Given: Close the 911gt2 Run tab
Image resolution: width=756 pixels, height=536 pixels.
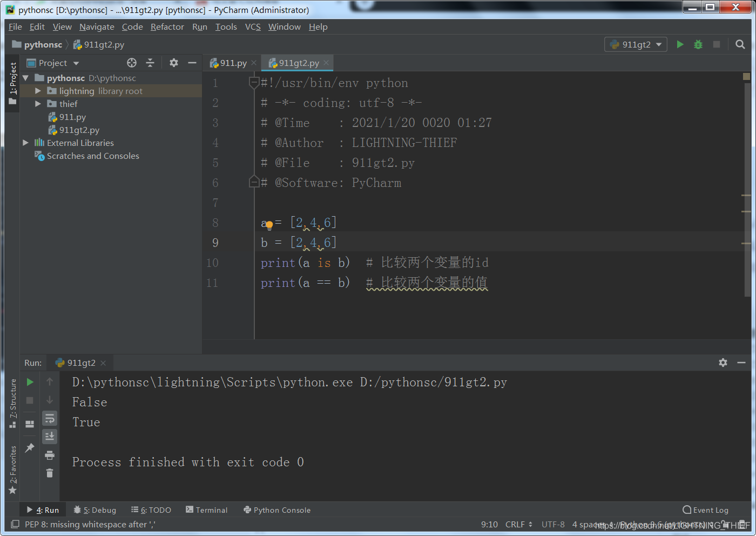Looking at the screenshot, I should point(103,363).
